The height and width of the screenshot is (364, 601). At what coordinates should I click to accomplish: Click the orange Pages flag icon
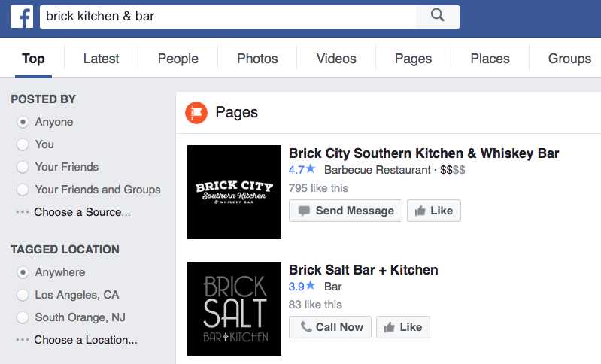[196, 113]
